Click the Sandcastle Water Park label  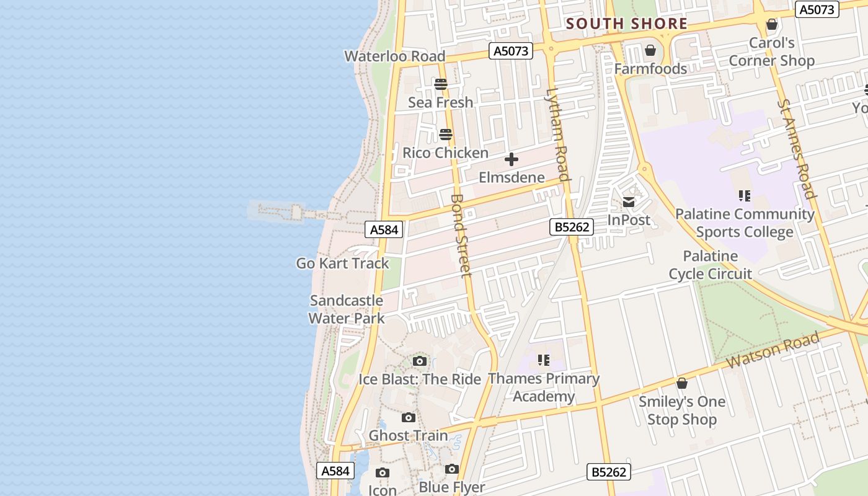click(x=347, y=309)
